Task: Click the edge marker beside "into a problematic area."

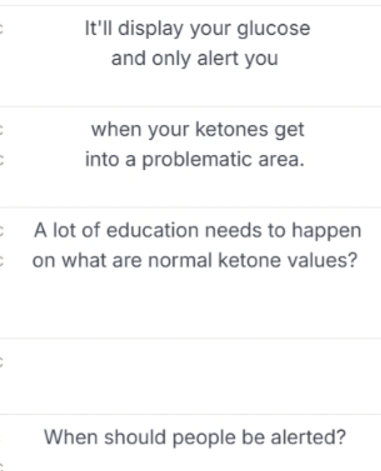Action: pyautogui.click(x=1, y=160)
